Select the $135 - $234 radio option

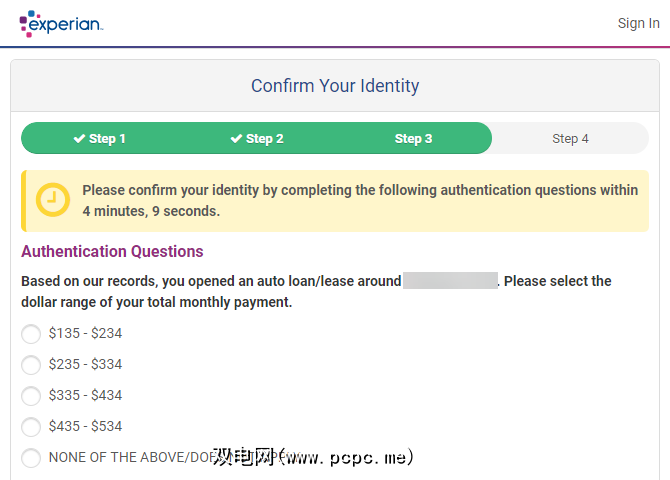(31, 334)
